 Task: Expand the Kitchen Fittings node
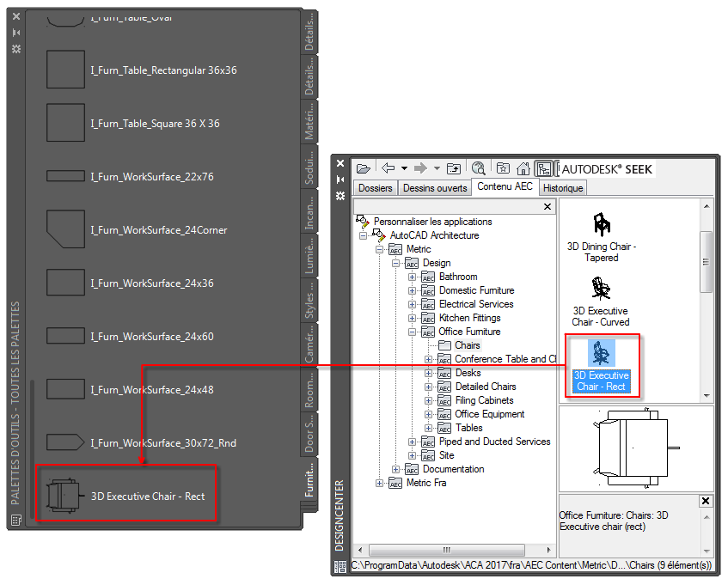tap(412, 318)
